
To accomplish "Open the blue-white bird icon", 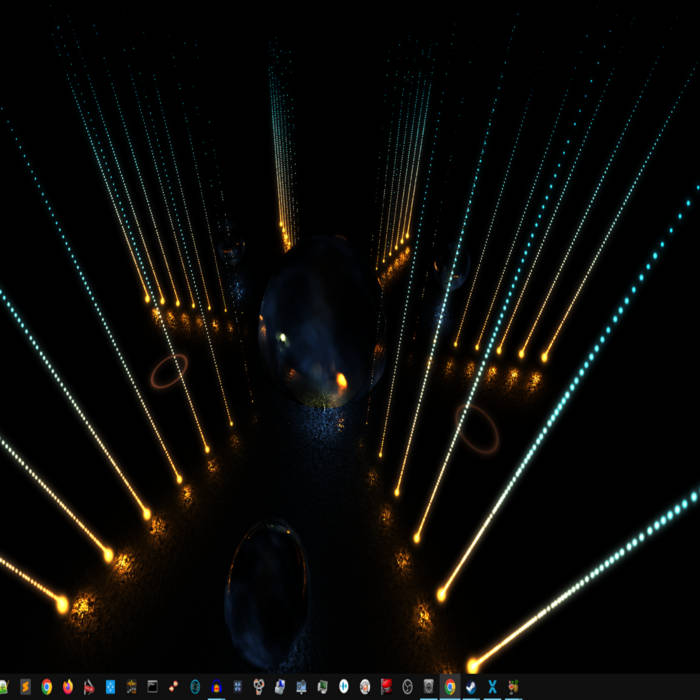I will point(470,687).
